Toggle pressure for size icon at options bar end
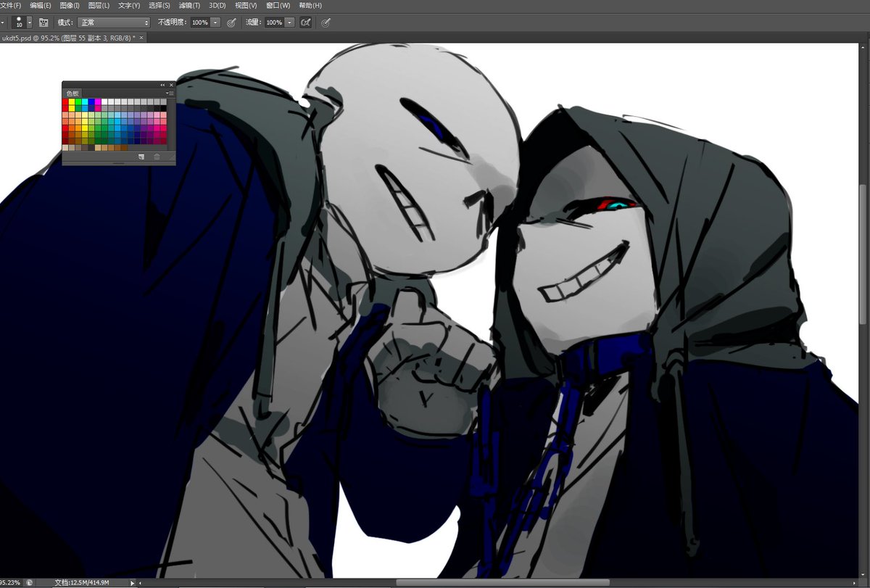Image resolution: width=870 pixels, height=588 pixels. (326, 22)
